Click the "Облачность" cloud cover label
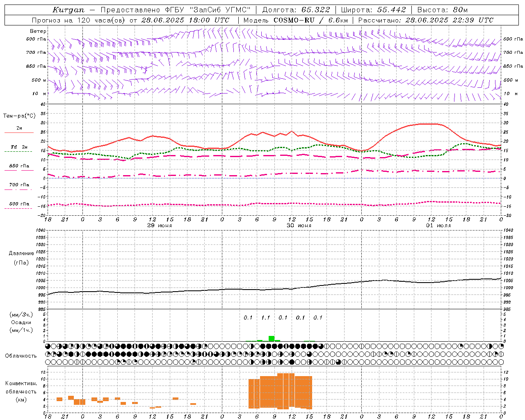Screen dimensions: 525x420 [21, 356]
